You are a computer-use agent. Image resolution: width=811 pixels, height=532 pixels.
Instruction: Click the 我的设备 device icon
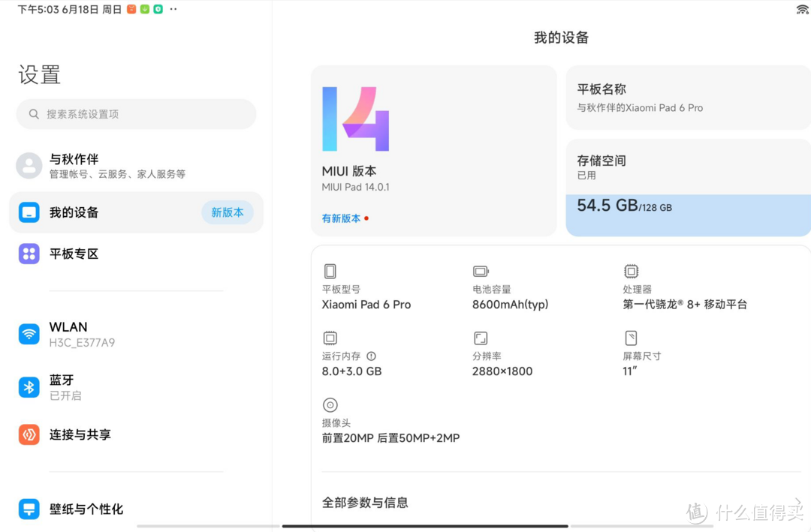(x=29, y=212)
